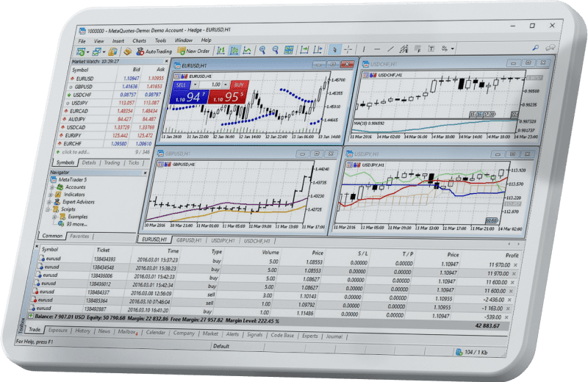Viewport: 588px width, 382px height.
Task: Select the bar chart display icon
Action: tap(219, 51)
